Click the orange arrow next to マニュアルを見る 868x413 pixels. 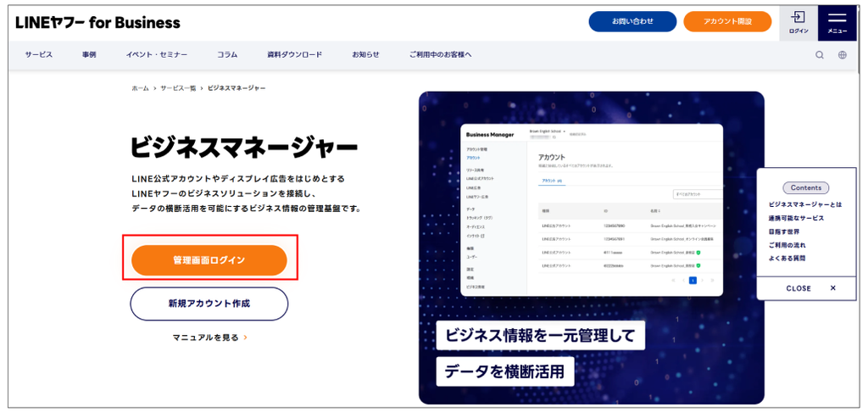(245, 337)
